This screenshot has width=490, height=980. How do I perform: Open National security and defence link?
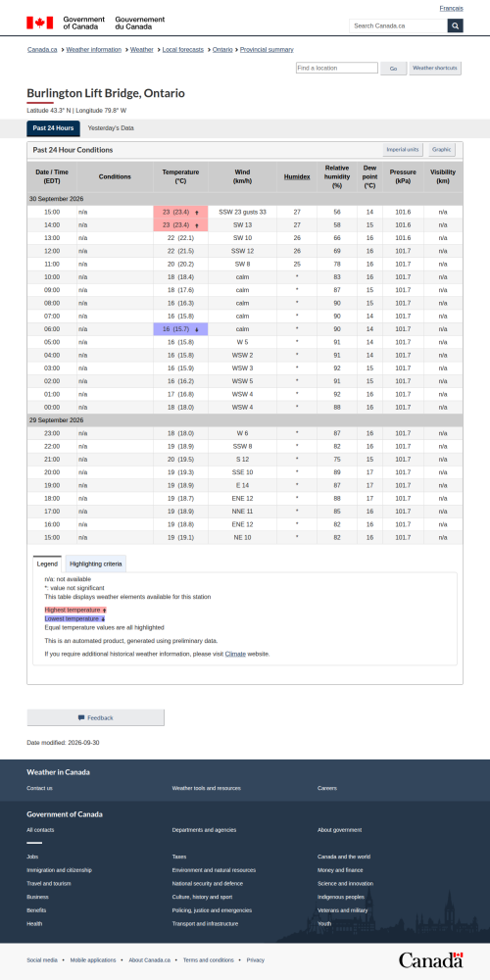[x=208, y=884]
